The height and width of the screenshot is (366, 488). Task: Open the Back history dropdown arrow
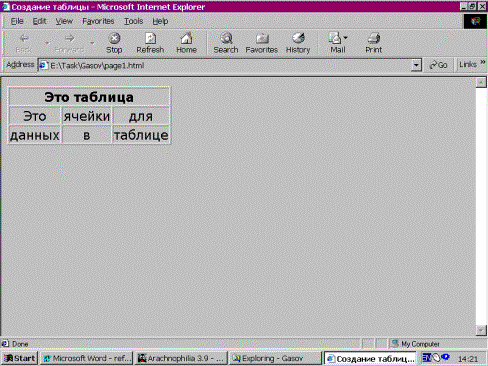(x=47, y=43)
